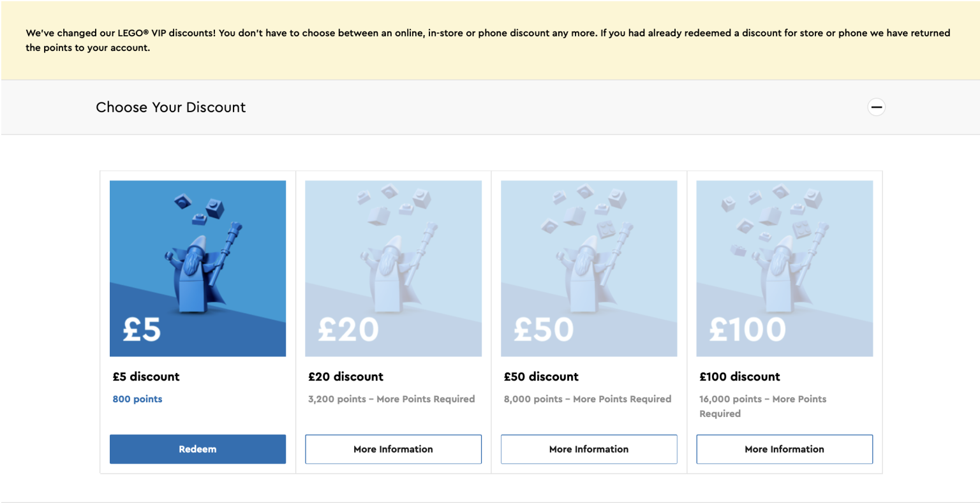Click the Choose Your Discount heading
Viewport: 980px width, 503px height.
pos(170,107)
